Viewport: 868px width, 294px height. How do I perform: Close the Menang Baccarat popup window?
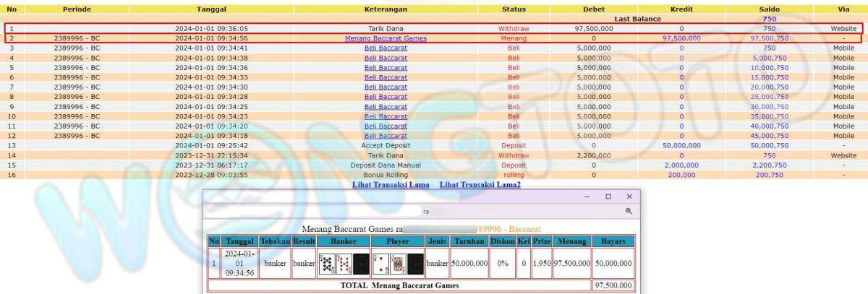click(x=629, y=196)
